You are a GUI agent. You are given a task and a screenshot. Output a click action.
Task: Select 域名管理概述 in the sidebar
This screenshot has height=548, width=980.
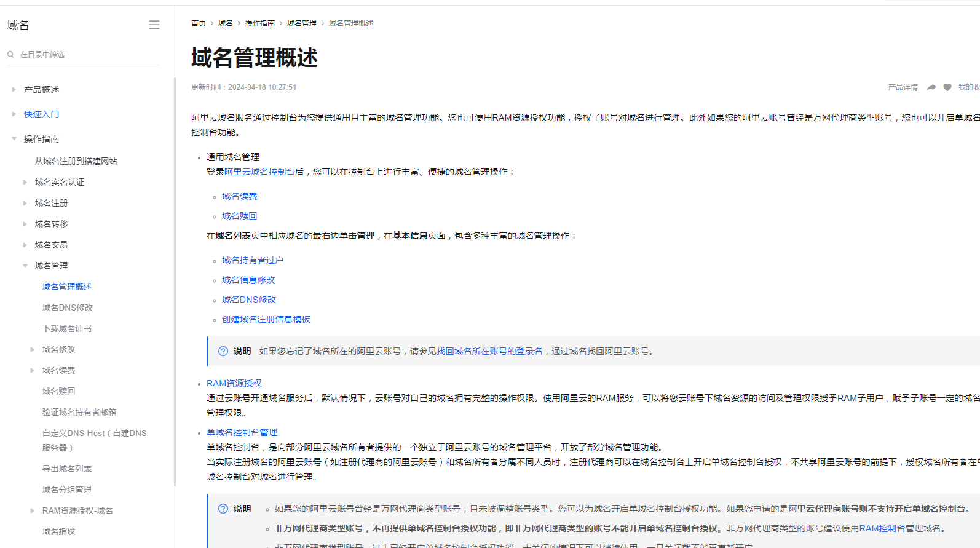click(67, 287)
